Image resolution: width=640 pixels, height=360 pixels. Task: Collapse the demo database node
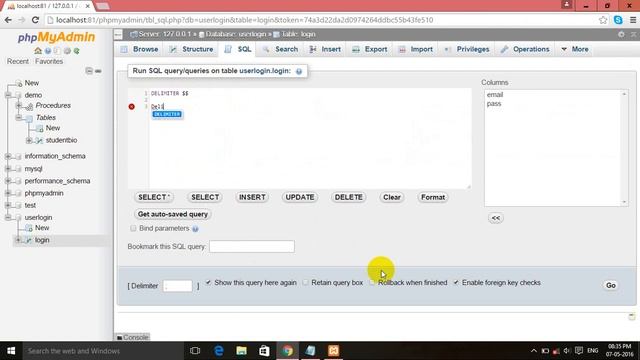coord(8,95)
